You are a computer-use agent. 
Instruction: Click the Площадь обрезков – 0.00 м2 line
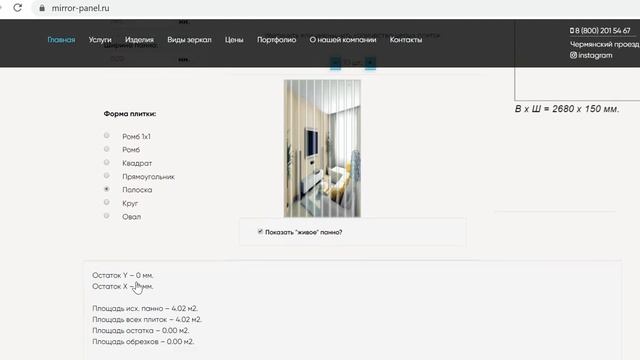(143, 341)
